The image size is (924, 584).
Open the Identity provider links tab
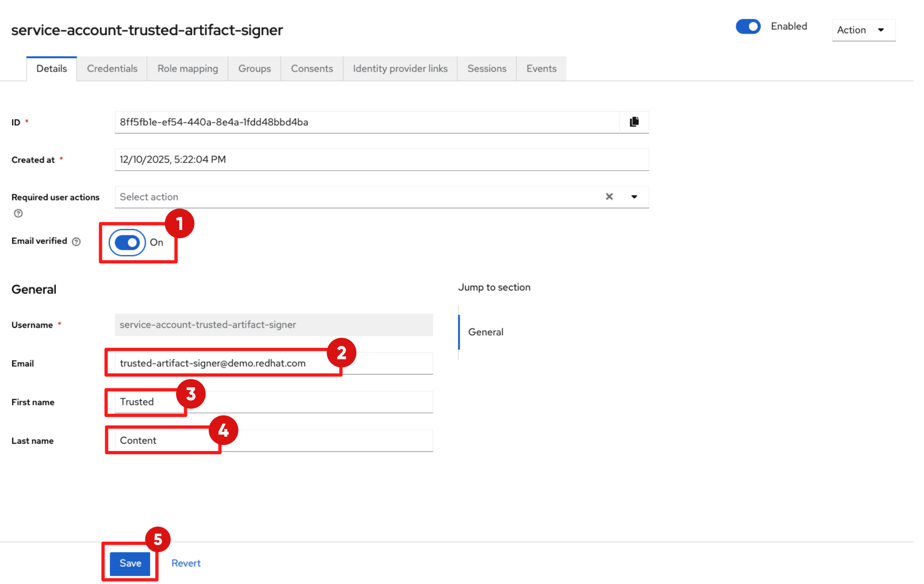point(400,68)
